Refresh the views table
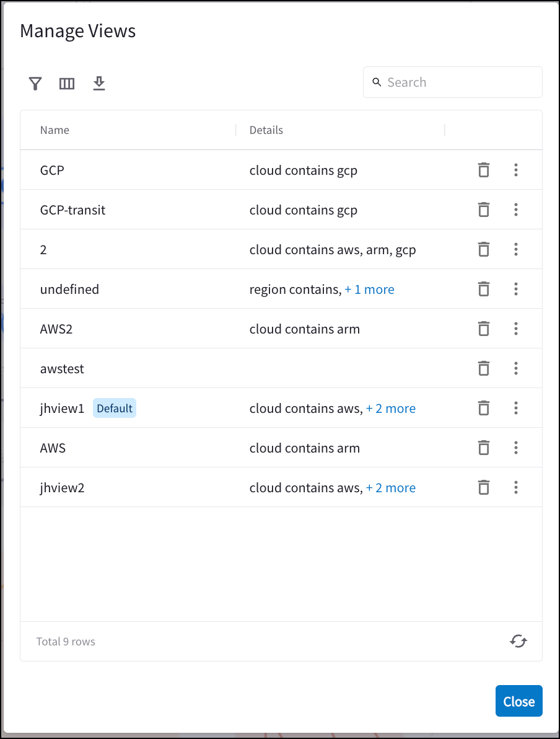560x739 pixels. [518, 641]
